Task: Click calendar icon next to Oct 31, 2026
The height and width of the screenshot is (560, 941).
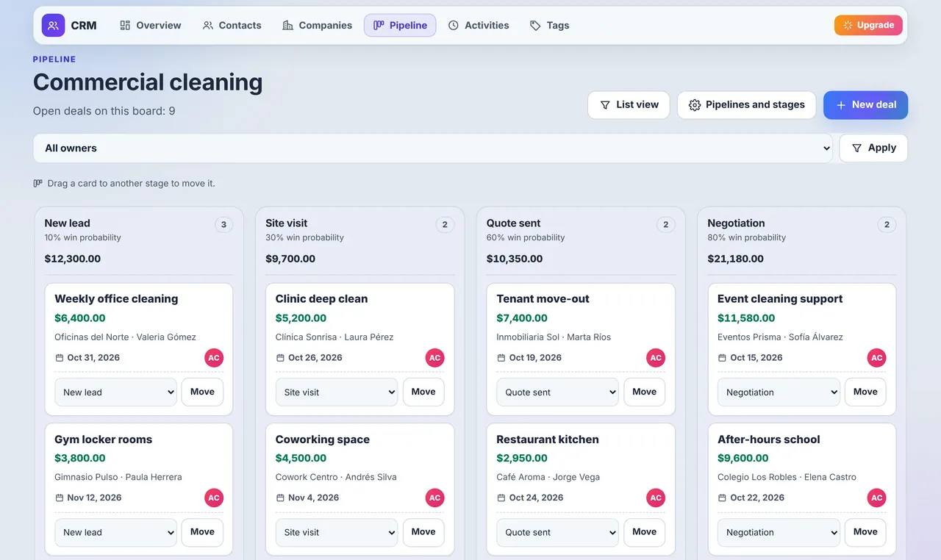Action: click(60, 358)
